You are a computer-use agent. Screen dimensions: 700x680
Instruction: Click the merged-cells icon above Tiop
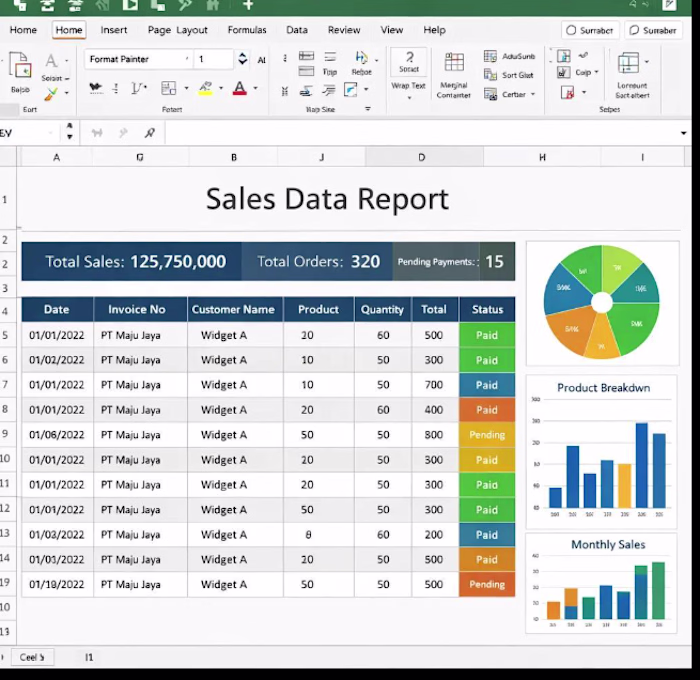pos(306,56)
